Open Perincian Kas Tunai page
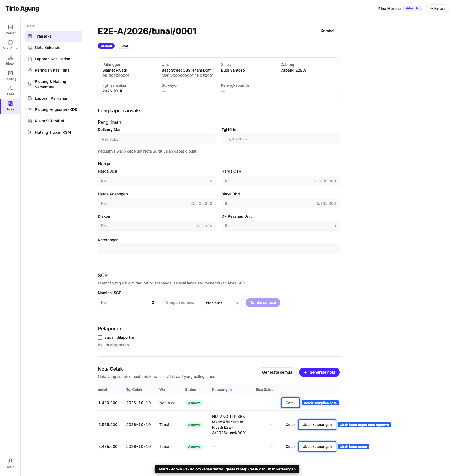The width and height of the screenshot is (454, 476). tap(54, 70)
